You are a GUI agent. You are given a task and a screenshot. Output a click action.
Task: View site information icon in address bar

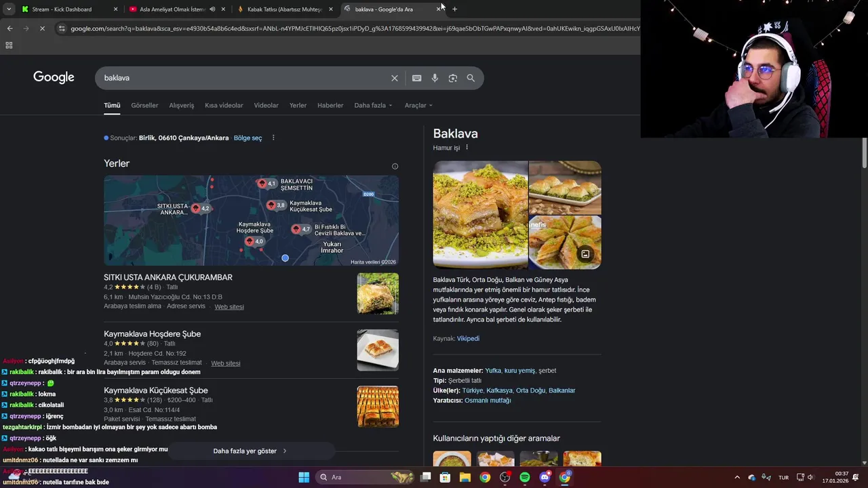[62, 28]
